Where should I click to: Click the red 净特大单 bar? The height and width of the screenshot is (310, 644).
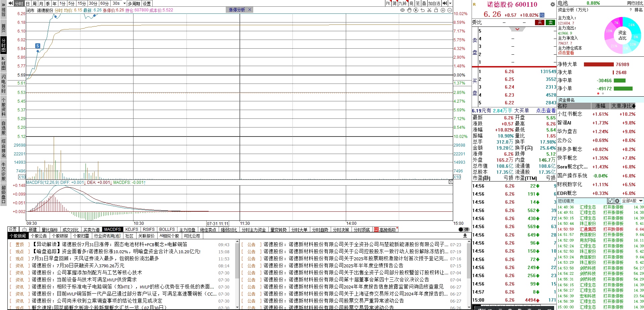599,64
